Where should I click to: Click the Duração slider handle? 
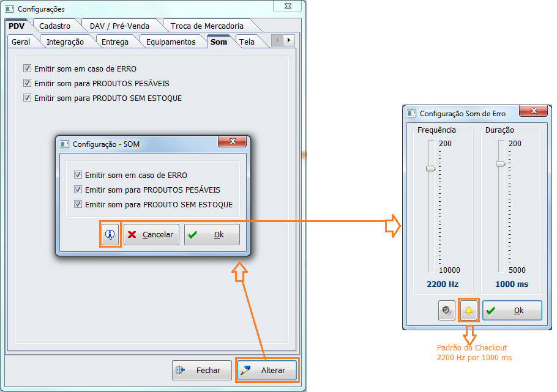coord(500,163)
